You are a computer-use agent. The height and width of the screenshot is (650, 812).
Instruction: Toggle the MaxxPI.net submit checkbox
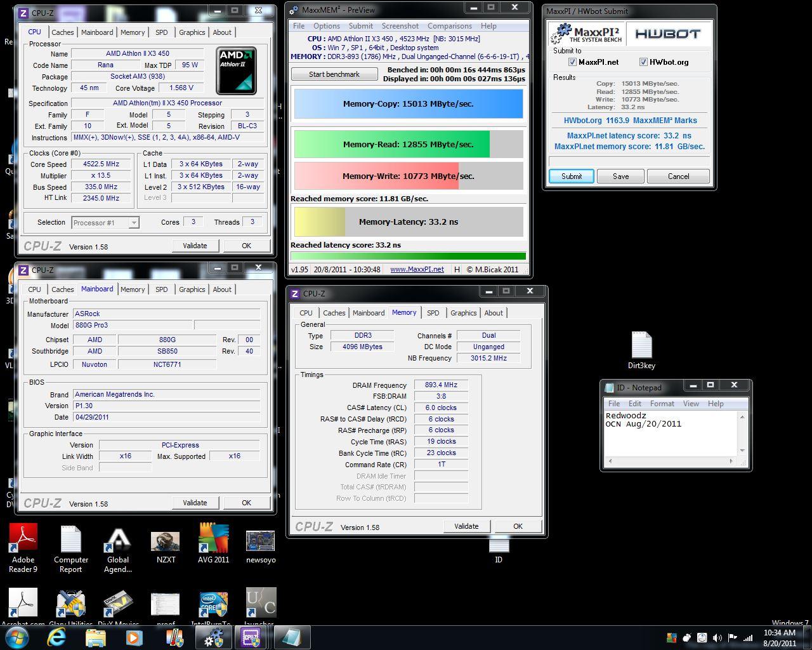coord(572,62)
